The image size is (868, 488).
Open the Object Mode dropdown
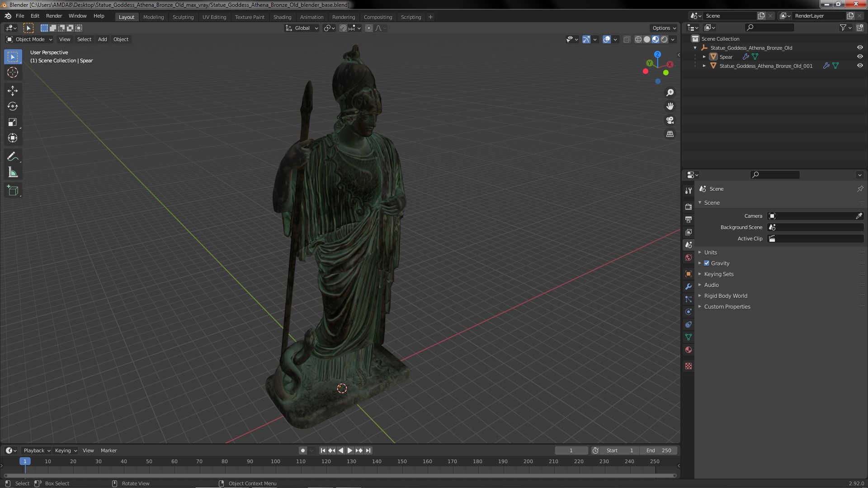pyautogui.click(x=29, y=39)
